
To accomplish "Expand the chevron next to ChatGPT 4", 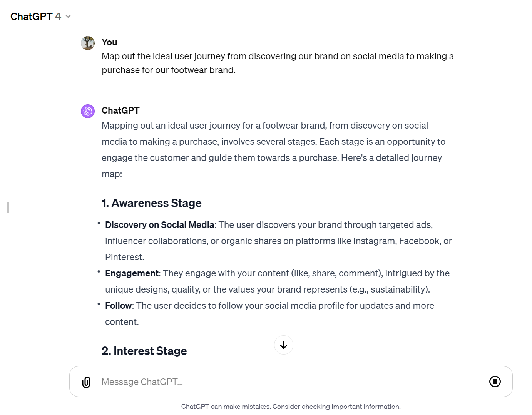I will click(x=68, y=17).
